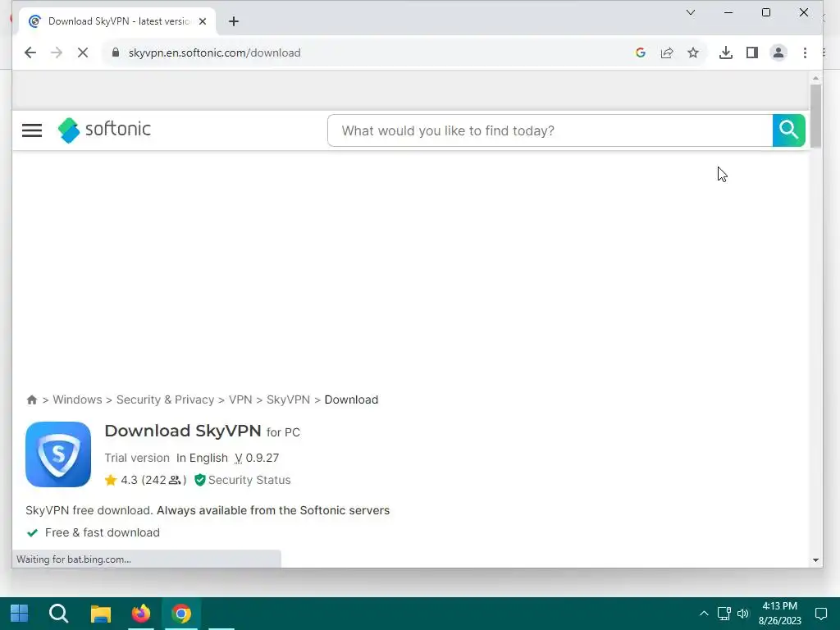Show hidden system tray icons
This screenshot has height=630, width=840.
704,614
